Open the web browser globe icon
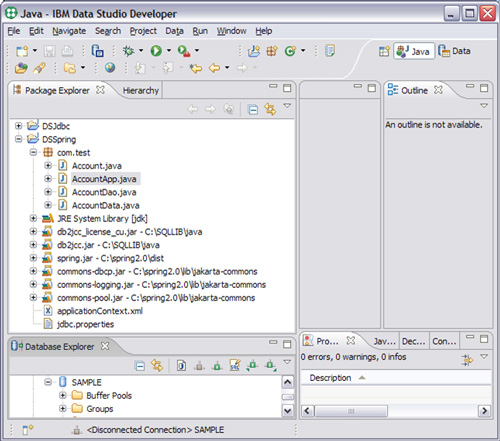The width and height of the screenshot is (500, 441). pyautogui.click(x=110, y=68)
